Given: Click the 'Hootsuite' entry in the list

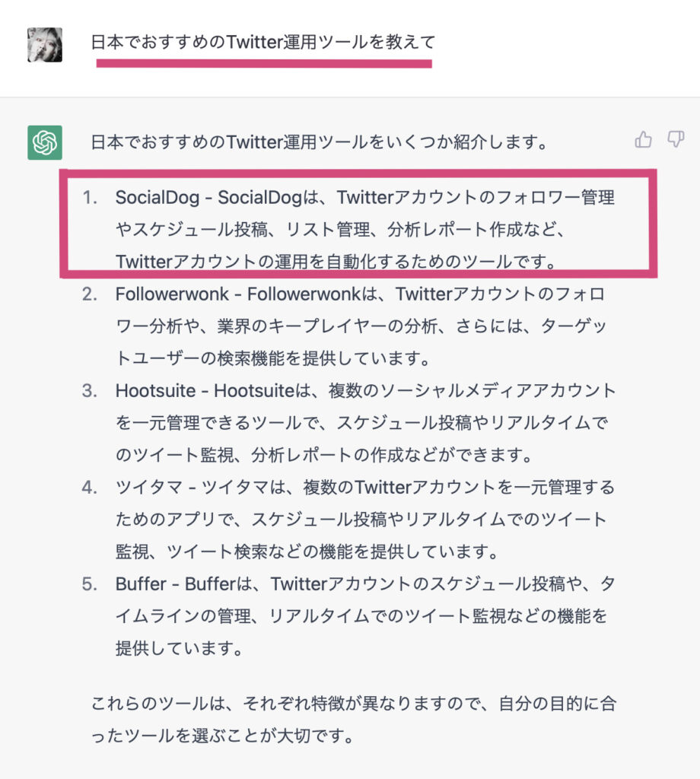Looking at the screenshot, I should tap(145, 390).
